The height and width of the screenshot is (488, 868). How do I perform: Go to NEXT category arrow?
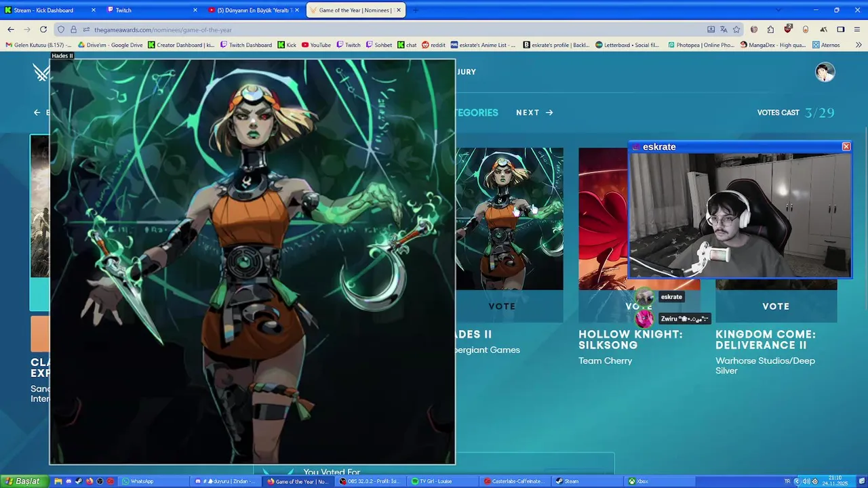pyautogui.click(x=534, y=113)
